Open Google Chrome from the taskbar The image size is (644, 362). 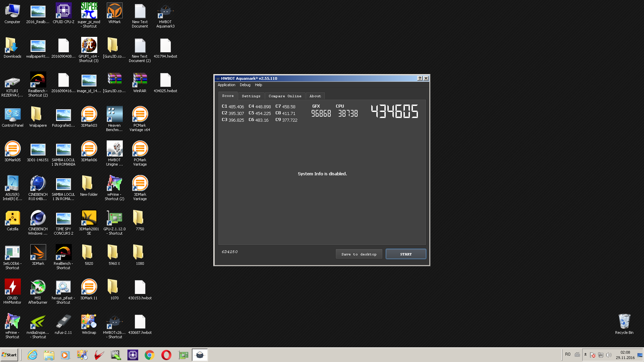point(150,355)
